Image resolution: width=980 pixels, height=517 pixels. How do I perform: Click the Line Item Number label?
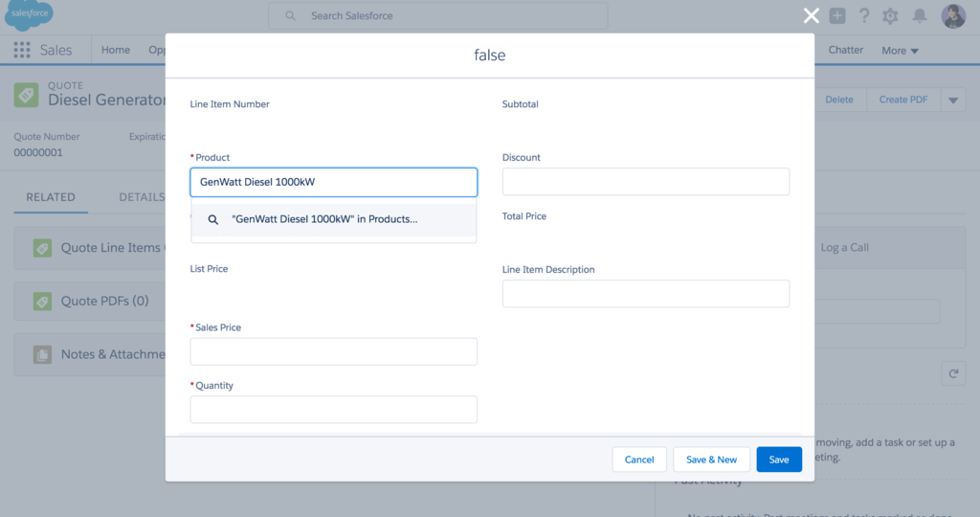tap(230, 104)
